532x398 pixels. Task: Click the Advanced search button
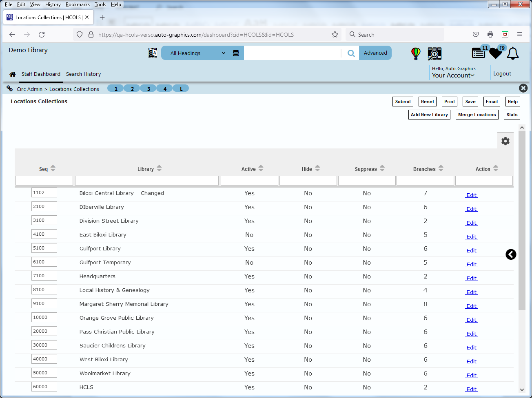[x=375, y=53]
